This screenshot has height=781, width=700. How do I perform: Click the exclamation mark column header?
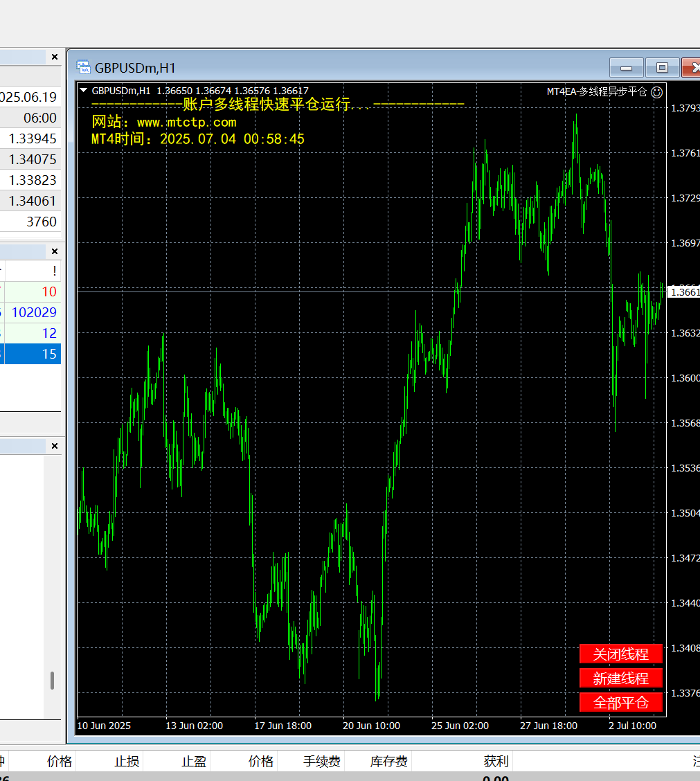click(54, 271)
